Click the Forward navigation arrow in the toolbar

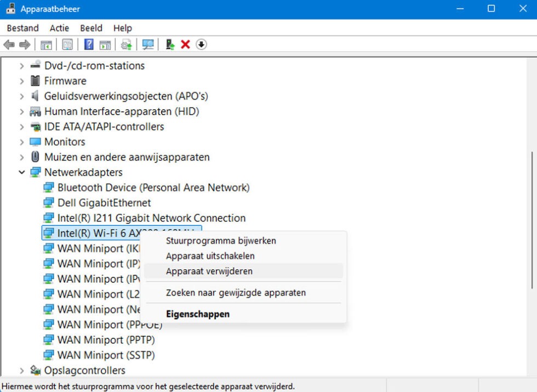(x=24, y=44)
